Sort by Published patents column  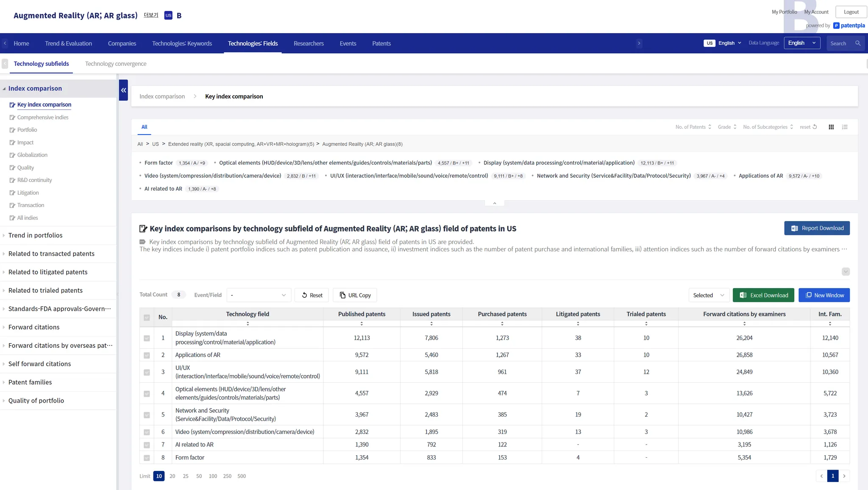click(x=362, y=324)
